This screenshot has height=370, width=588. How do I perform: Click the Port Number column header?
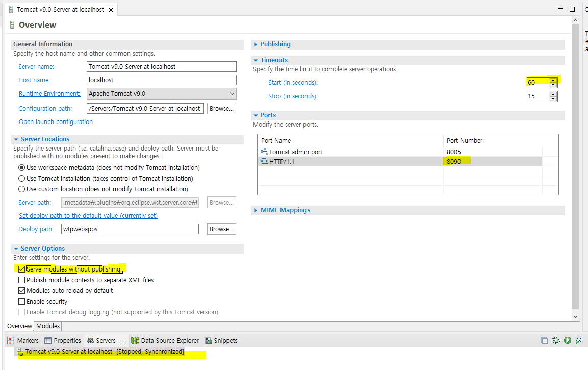tap(493, 141)
